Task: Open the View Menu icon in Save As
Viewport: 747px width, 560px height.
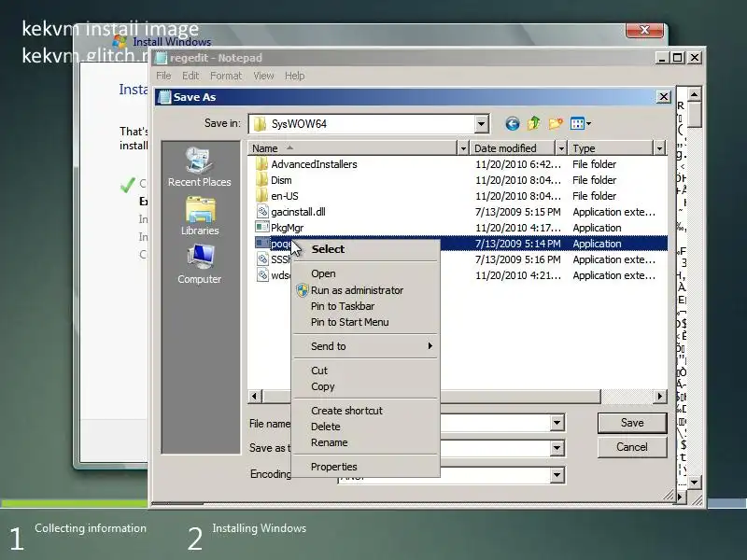Action: 580,124
